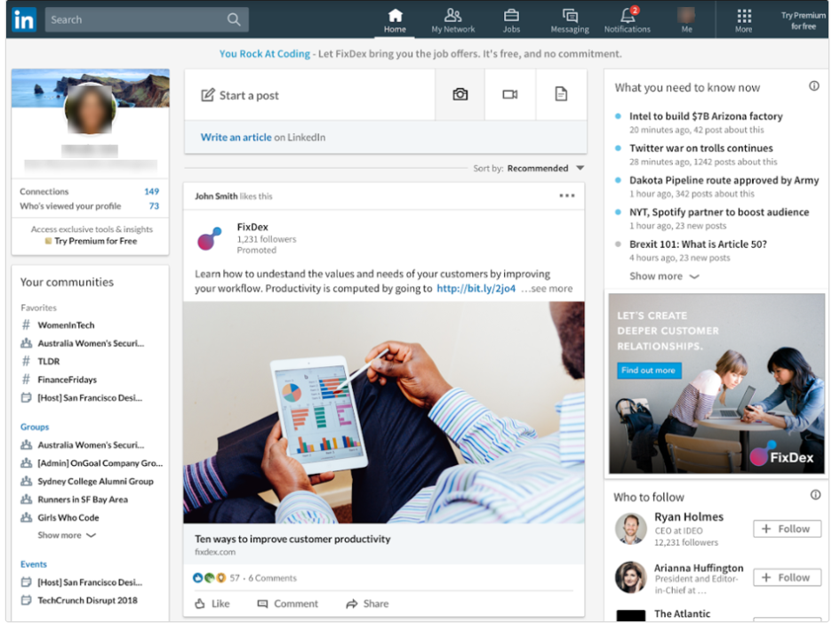Expand Show more under Groups list

click(67, 535)
